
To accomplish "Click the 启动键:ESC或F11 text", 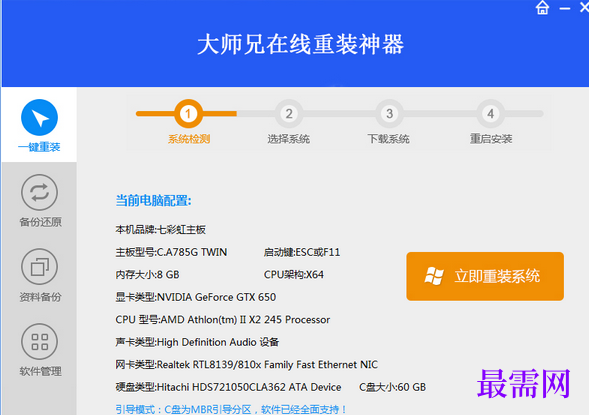I will coord(302,252).
